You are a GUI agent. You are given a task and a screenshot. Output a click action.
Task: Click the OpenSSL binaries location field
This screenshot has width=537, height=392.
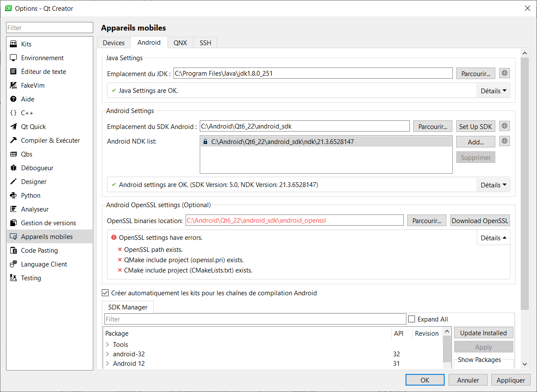[x=295, y=220]
